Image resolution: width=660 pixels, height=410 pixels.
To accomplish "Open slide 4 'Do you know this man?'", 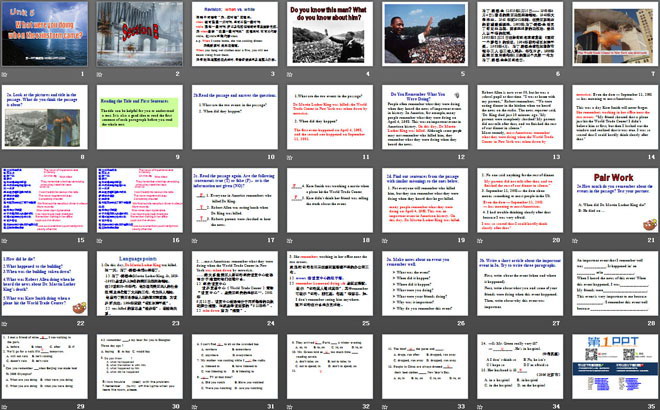I will 330,34.
